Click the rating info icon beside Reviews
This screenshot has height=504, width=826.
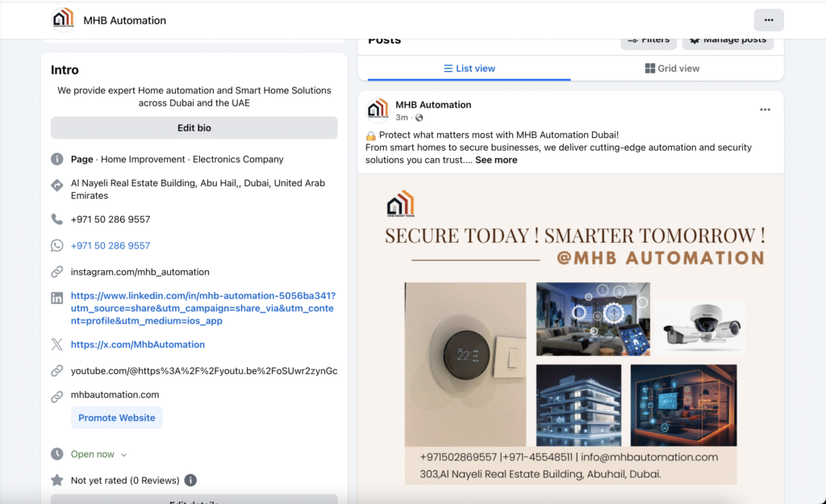(190, 481)
